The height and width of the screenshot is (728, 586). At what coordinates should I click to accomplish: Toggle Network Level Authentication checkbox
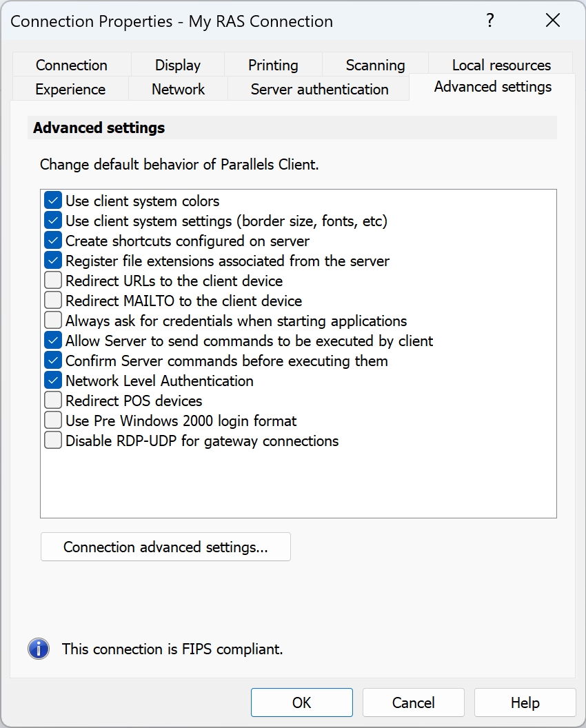tap(53, 381)
